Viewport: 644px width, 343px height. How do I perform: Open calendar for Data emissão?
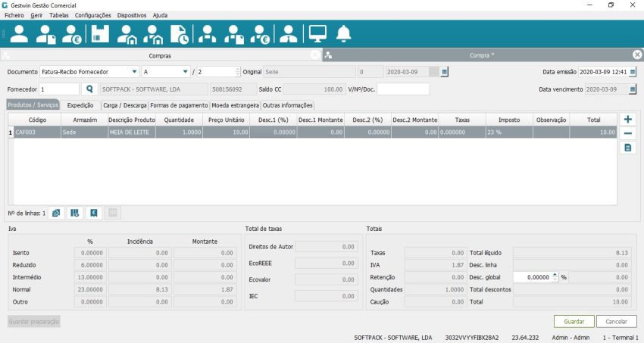pyautogui.click(x=633, y=71)
